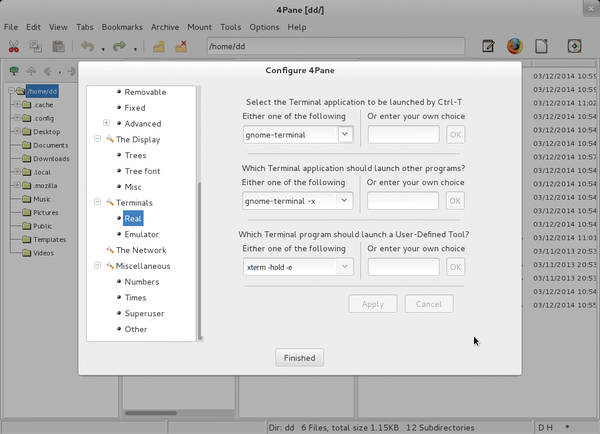Open the View menu
This screenshot has height=434, width=600.
58,27
